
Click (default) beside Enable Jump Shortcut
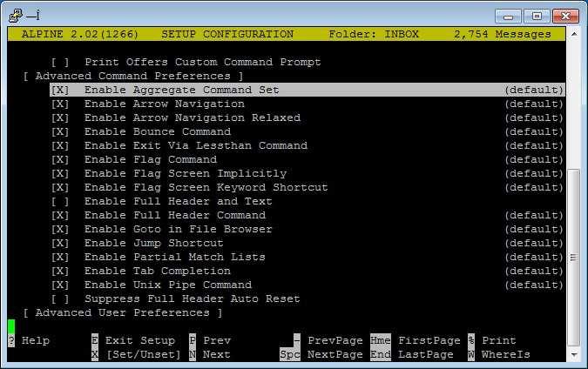[534, 243]
